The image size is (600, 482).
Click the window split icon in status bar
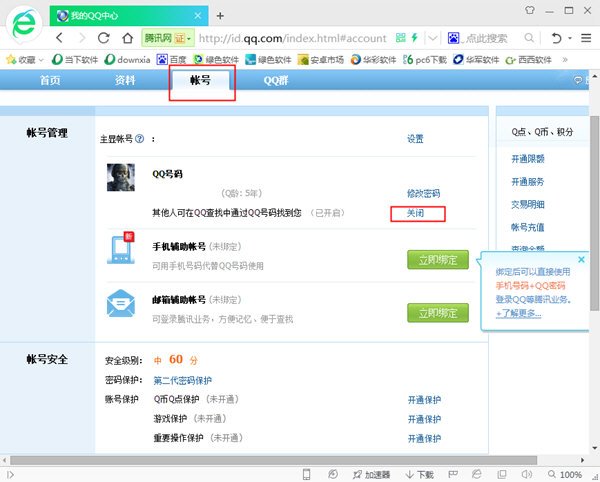coord(502,474)
